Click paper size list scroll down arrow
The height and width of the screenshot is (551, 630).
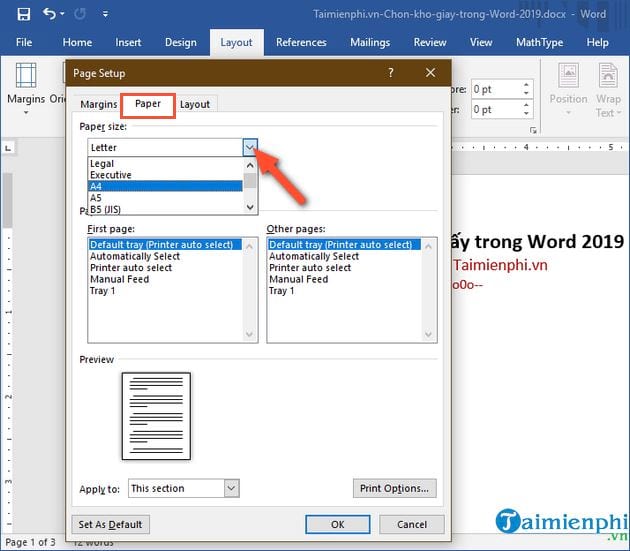250,207
